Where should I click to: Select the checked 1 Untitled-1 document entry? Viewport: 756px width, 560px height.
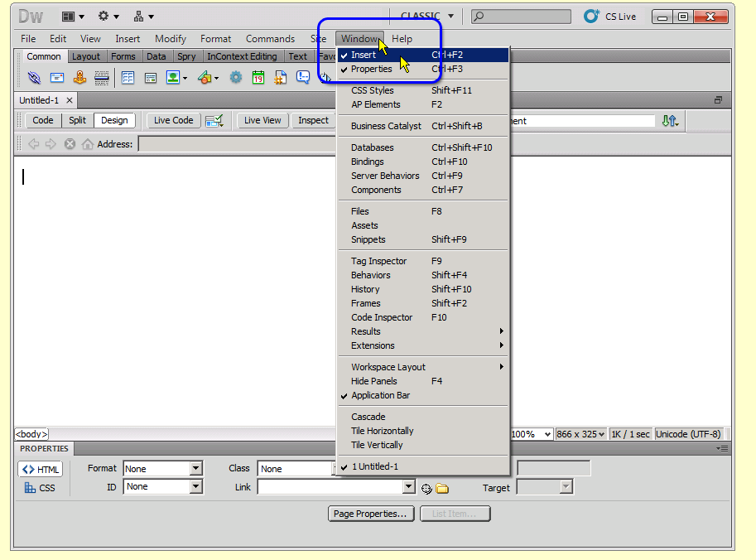tap(423, 466)
